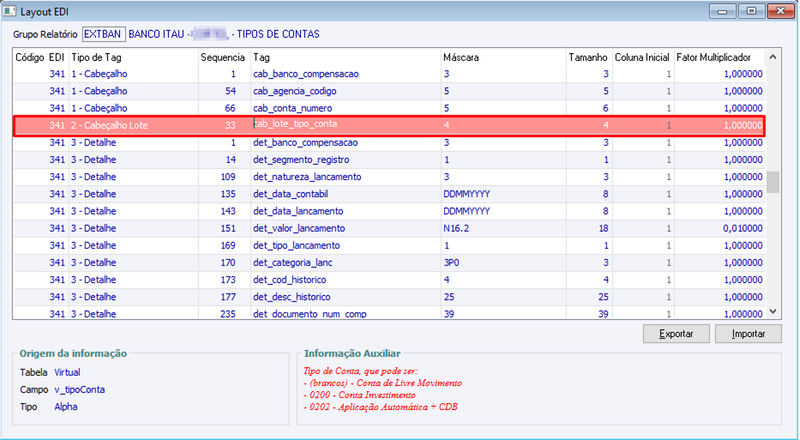Select the det_data_lancamento tag cell
The width and height of the screenshot is (800, 440).
pyautogui.click(x=345, y=211)
